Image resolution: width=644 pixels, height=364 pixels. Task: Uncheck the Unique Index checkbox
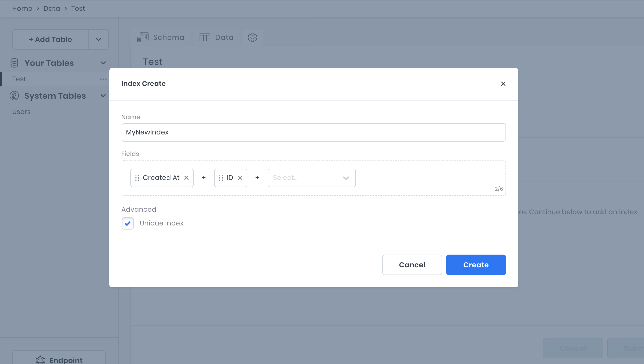(128, 223)
